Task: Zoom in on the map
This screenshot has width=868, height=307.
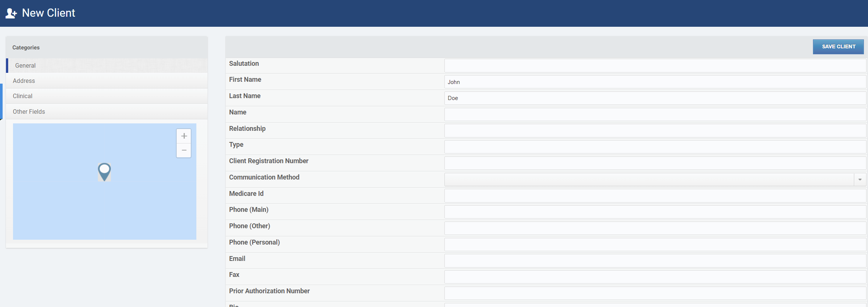Action: click(184, 136)
